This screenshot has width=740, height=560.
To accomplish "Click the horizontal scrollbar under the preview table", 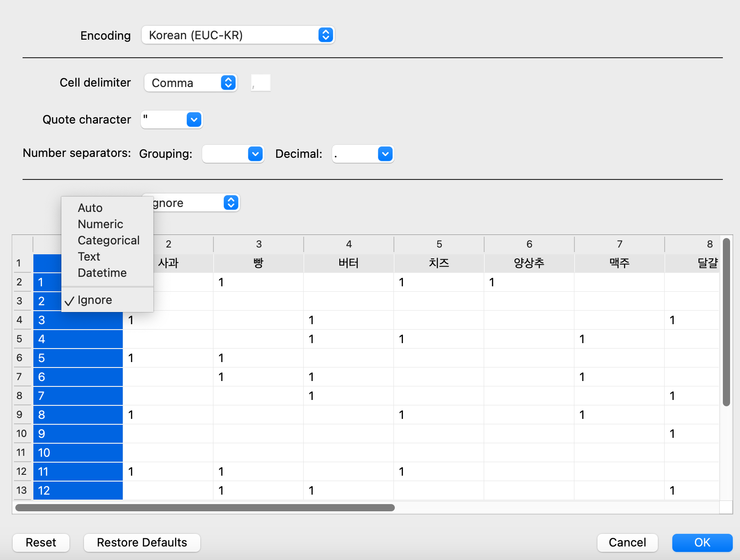I will [x=205, y=508].
